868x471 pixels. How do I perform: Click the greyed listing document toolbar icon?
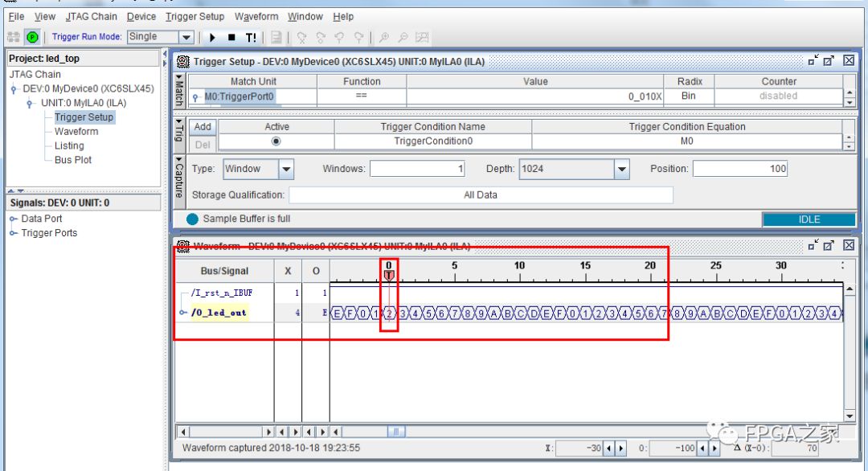point(276,38)
